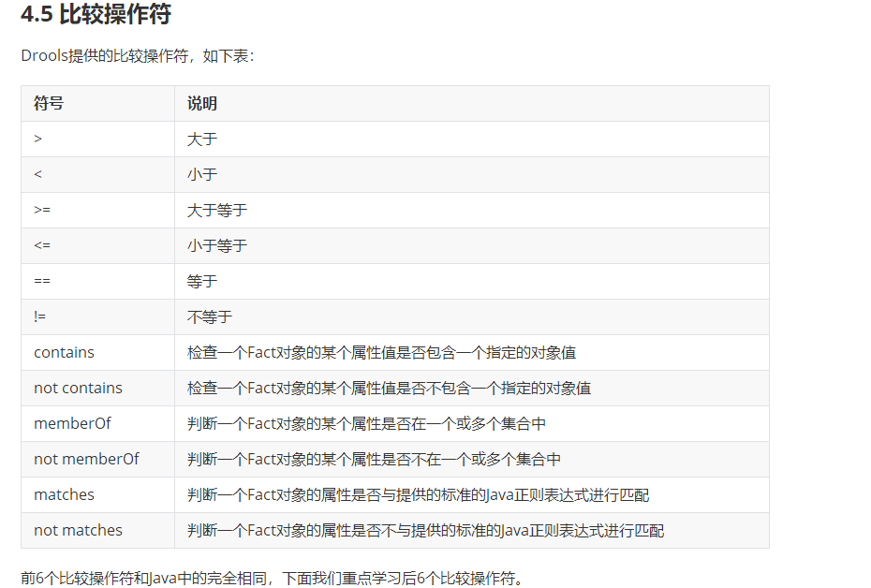This screenshot has height=588, width=871.
Task: Click the intro sentence 'Drools提供的比较操作符，如下表：'
Action: 137,56
